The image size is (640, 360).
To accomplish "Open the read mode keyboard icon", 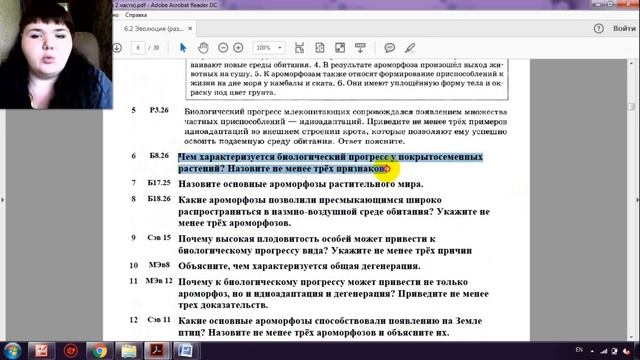I will 360,48.
